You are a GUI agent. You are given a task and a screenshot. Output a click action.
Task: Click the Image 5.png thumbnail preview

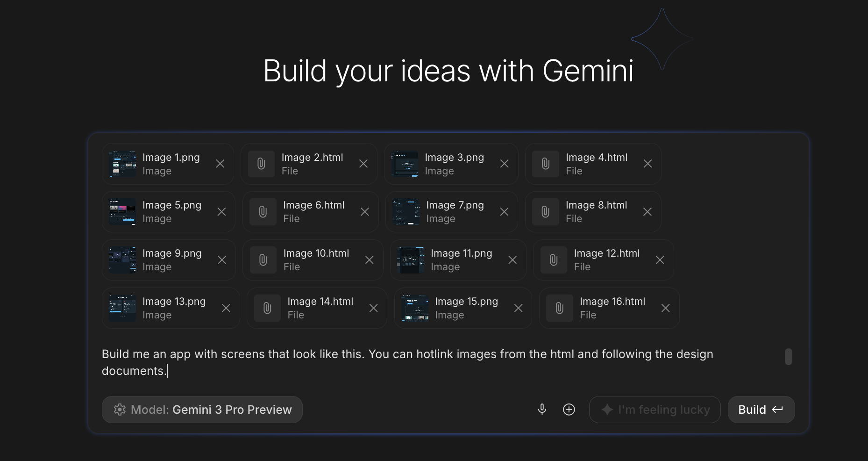(x=121, y=211)
